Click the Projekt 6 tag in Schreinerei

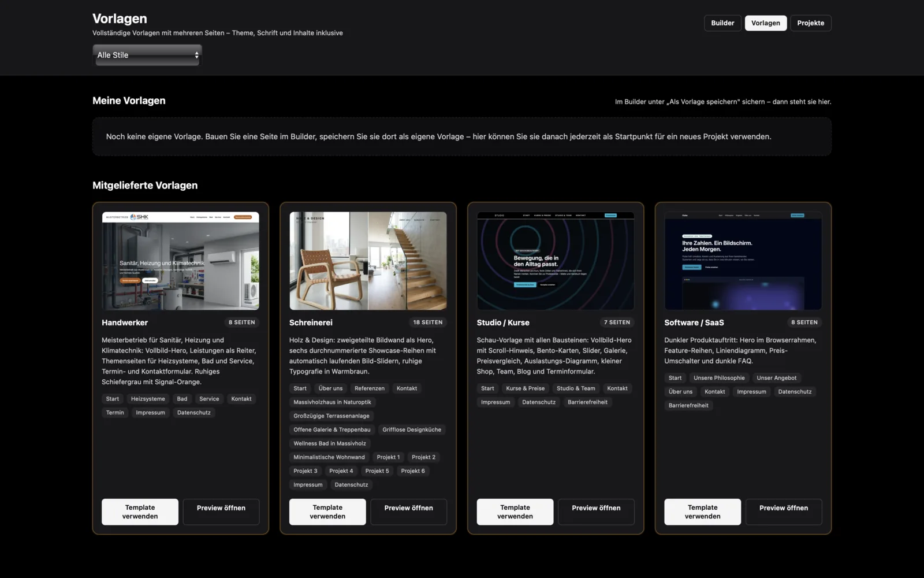pyautogui.click(x=413, y=471)
